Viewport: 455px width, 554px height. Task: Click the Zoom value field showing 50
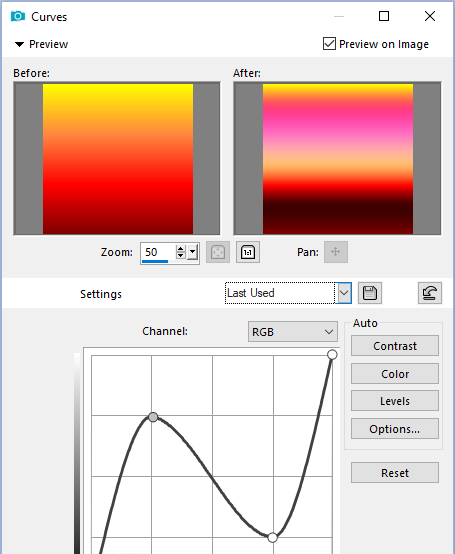(158, 252)
